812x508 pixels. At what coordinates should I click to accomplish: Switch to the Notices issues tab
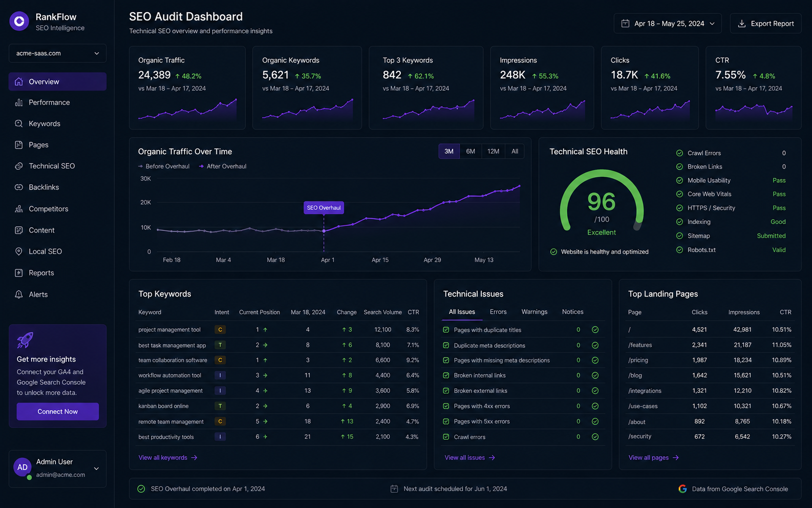coord(573,312)
